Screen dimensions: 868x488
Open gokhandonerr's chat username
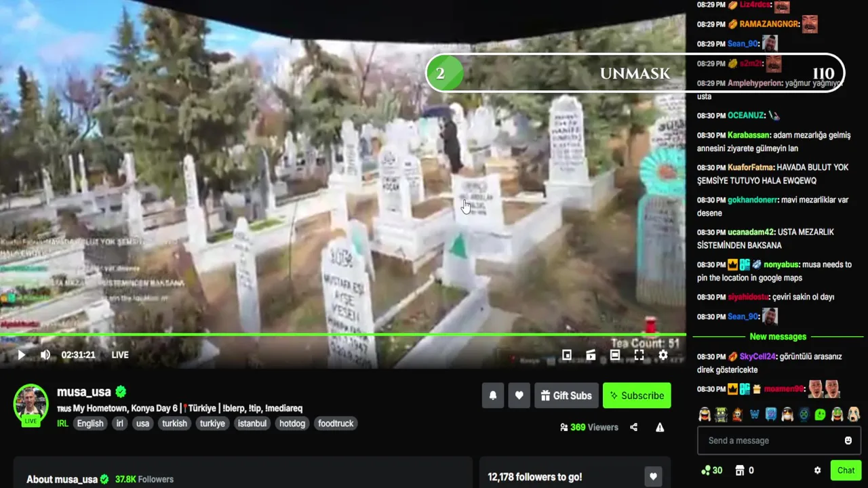point(752,200)
